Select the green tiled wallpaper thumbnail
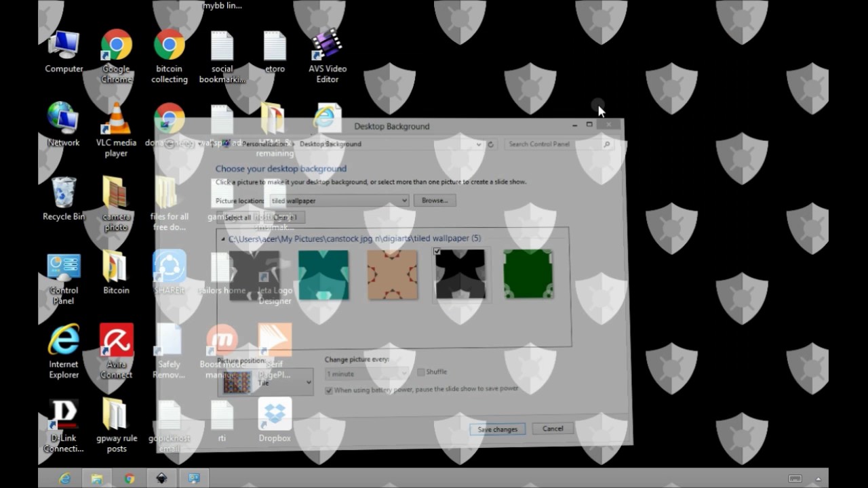Screen dimensions: 868x488 (x=528, y=274)
